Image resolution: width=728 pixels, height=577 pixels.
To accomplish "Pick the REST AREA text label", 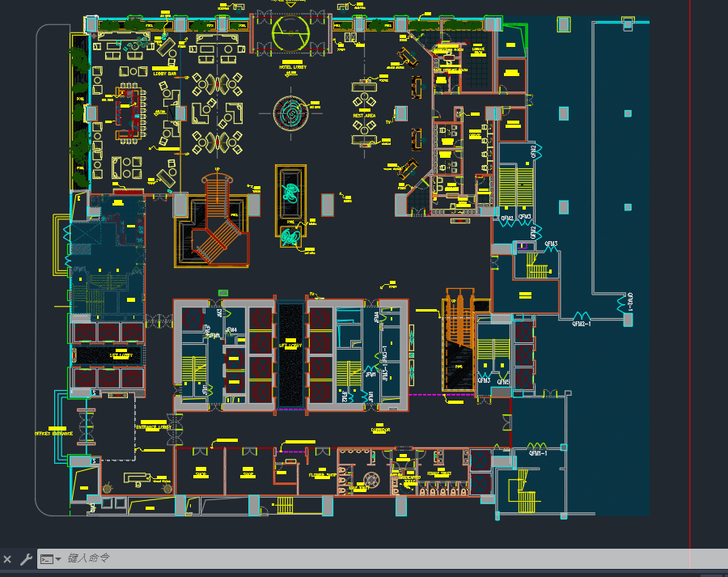I will point(364,116).
